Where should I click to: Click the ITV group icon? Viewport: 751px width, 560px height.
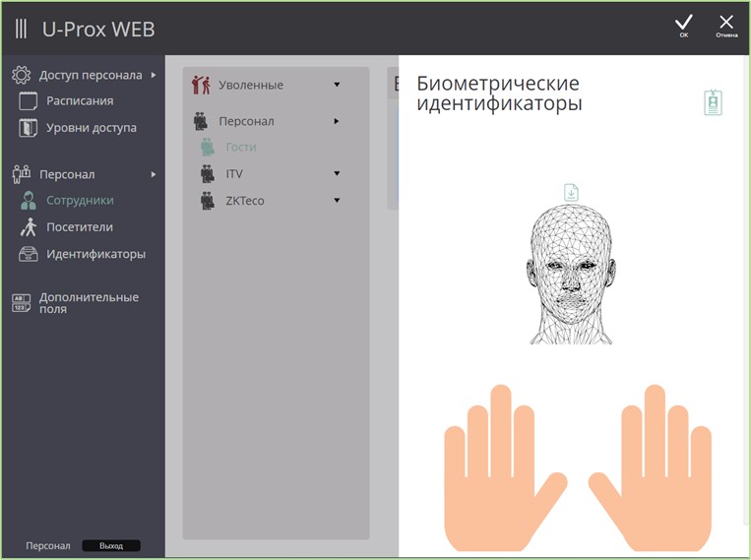click(x=208, y=174)
